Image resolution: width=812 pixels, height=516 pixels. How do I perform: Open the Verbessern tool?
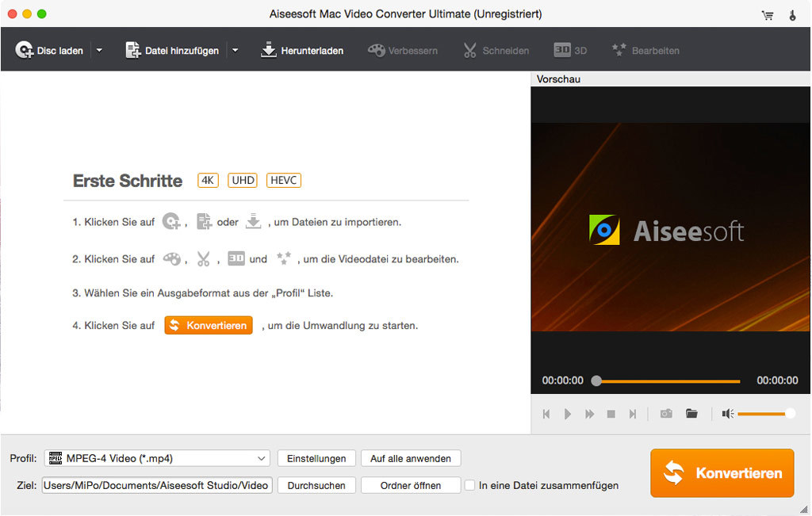pos(402,50)
